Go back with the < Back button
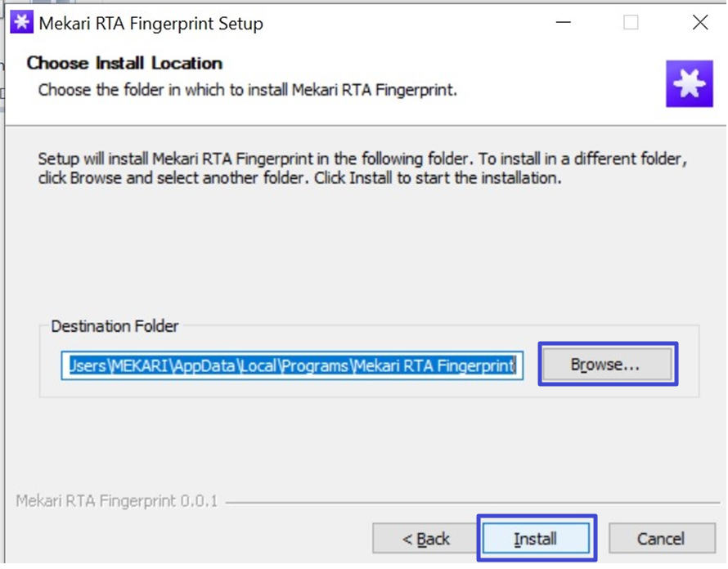Image resolution: width=728 pixels, height=569 pixels. [x=425, y=539]
